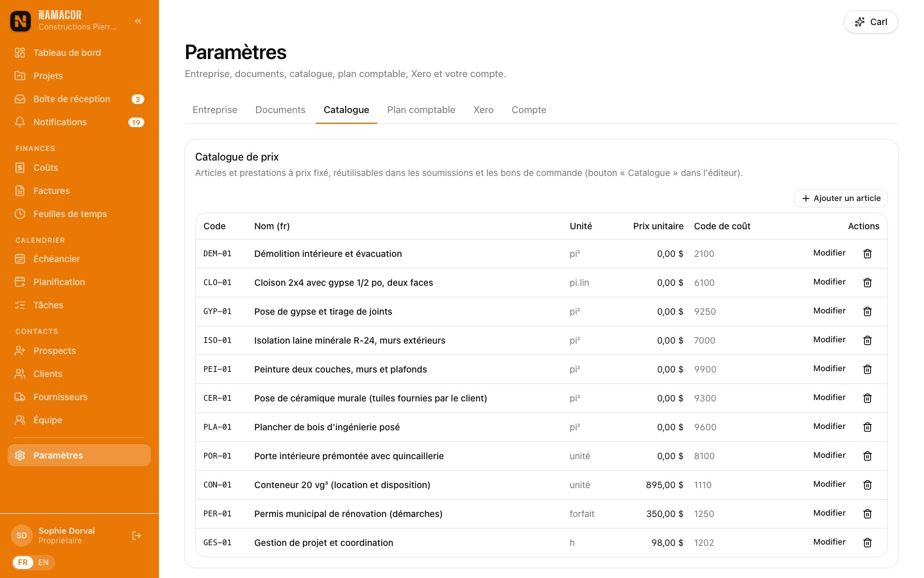
Task: Delete the CON-01 Conteneur article
Action: click(x=868, y=485)
